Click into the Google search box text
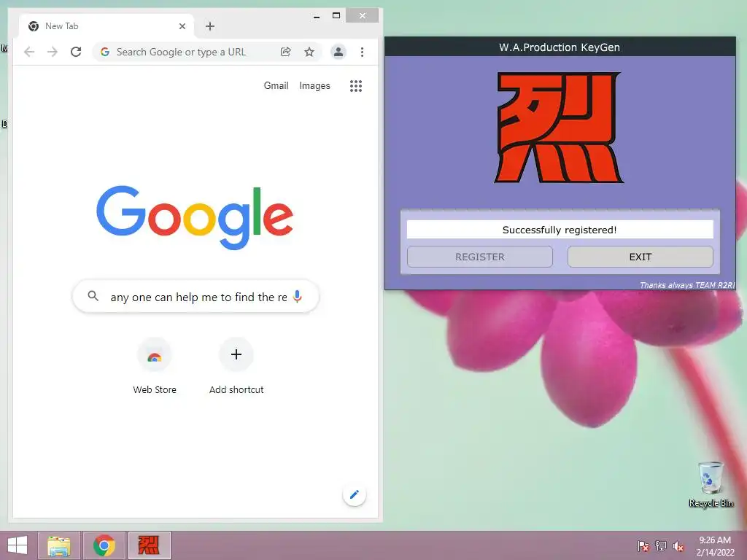 pyautogui.click(x=198, y=297)
